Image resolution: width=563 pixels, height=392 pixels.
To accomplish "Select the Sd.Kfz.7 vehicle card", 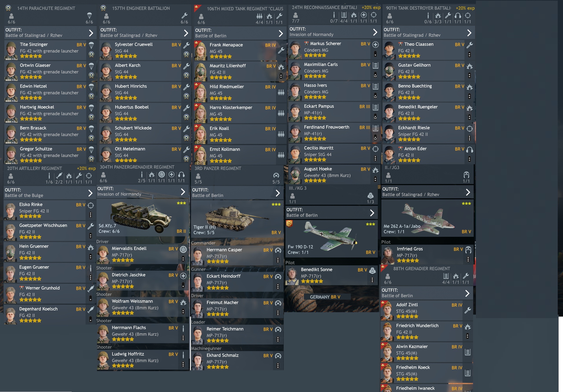I will point(143,218).
